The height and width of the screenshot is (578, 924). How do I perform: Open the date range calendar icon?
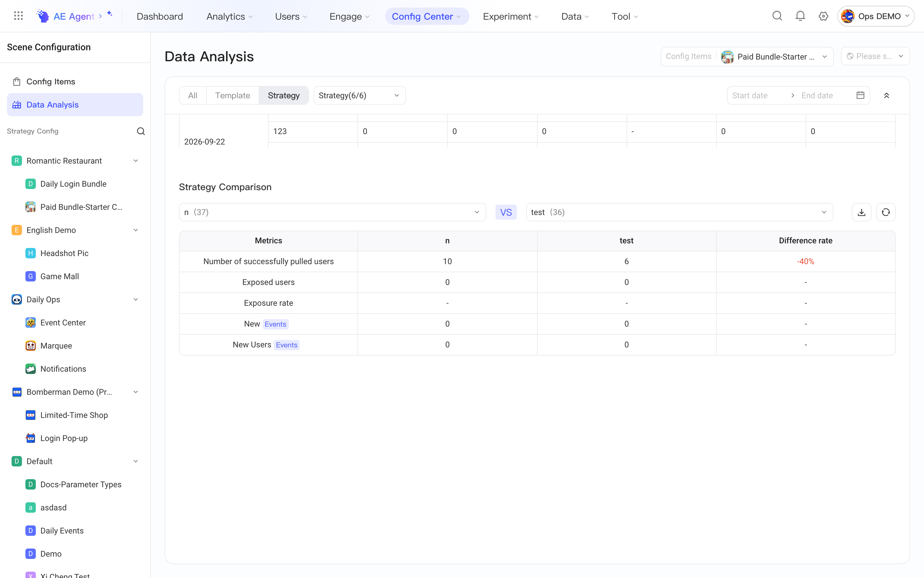[860, 95]
